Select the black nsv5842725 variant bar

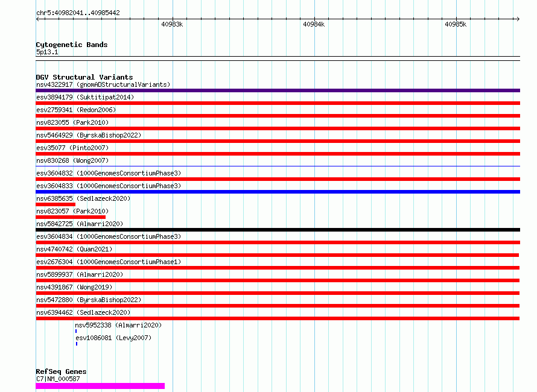[x=278, y=230]
